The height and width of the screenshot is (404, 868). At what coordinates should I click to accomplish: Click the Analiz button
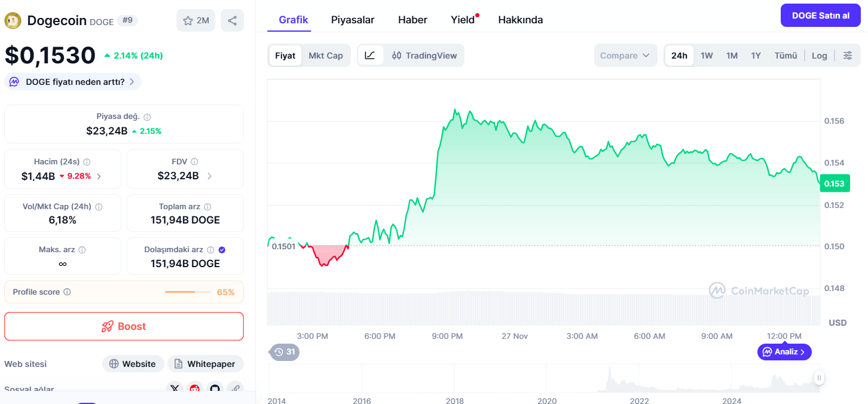point(784,352)
